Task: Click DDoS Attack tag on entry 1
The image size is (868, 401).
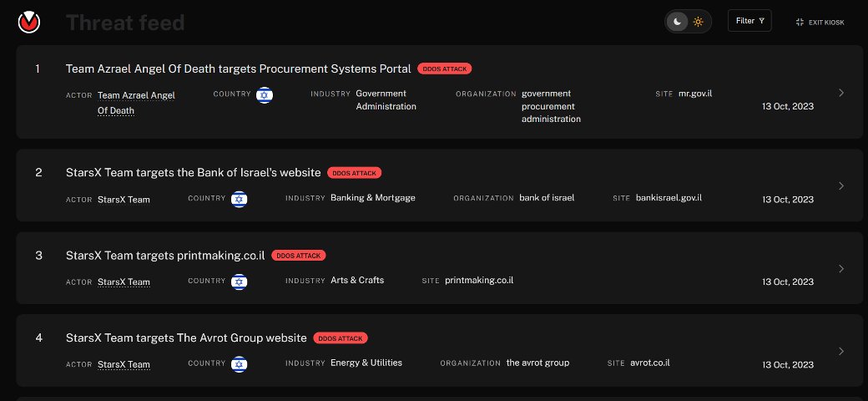Action: (x=445, y=69)
